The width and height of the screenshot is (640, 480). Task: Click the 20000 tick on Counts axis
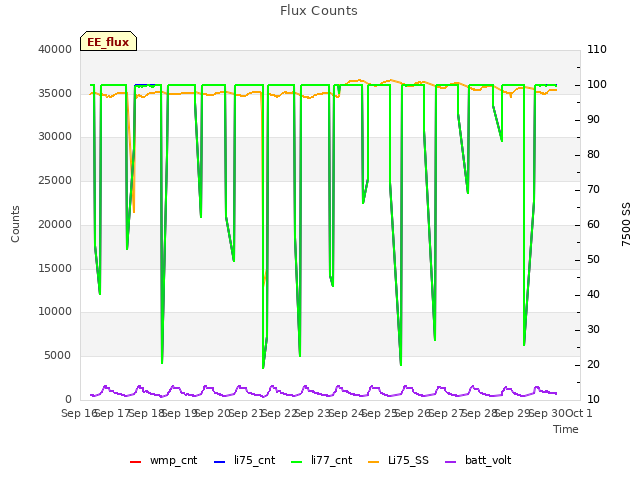[x=55, y=224]
